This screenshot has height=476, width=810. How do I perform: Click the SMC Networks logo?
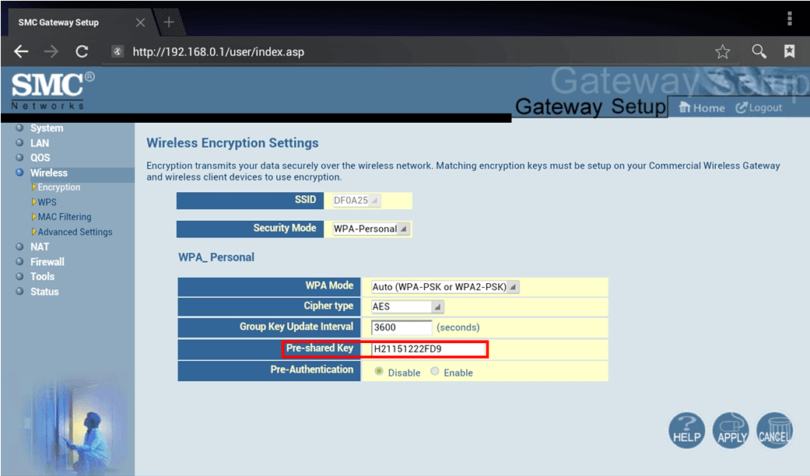pos(53,90)
